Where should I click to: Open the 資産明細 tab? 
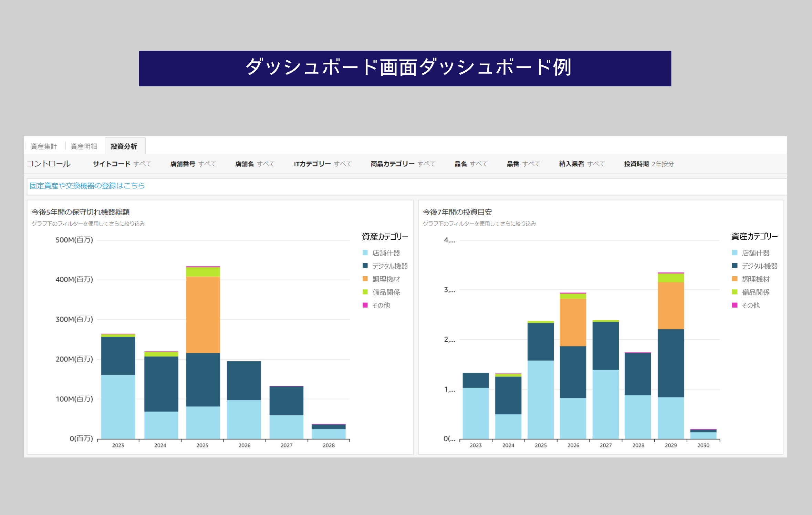(x=84, y=146)
